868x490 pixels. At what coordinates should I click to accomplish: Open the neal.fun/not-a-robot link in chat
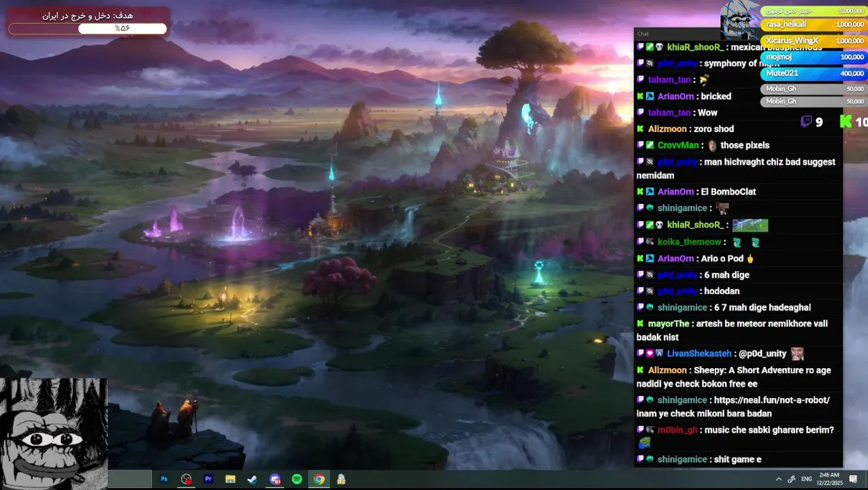(772, 400)
